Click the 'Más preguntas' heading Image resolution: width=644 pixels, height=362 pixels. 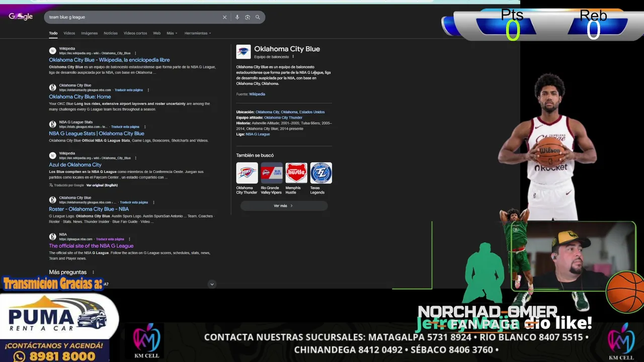(x=67, y=272)
